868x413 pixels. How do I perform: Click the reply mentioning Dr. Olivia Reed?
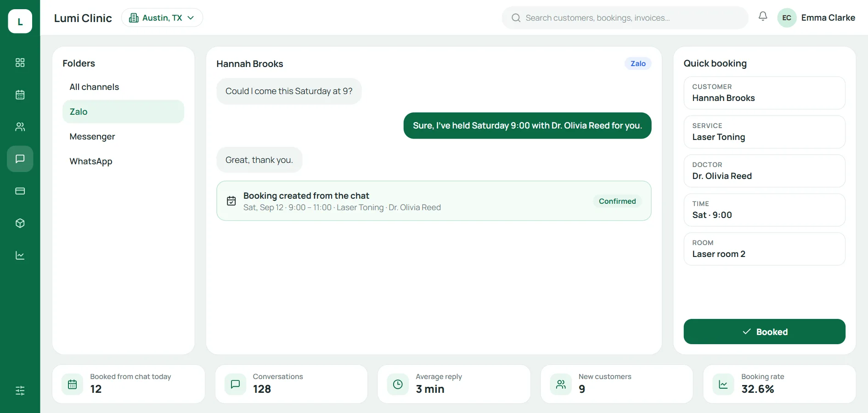[x=527, y=125]
